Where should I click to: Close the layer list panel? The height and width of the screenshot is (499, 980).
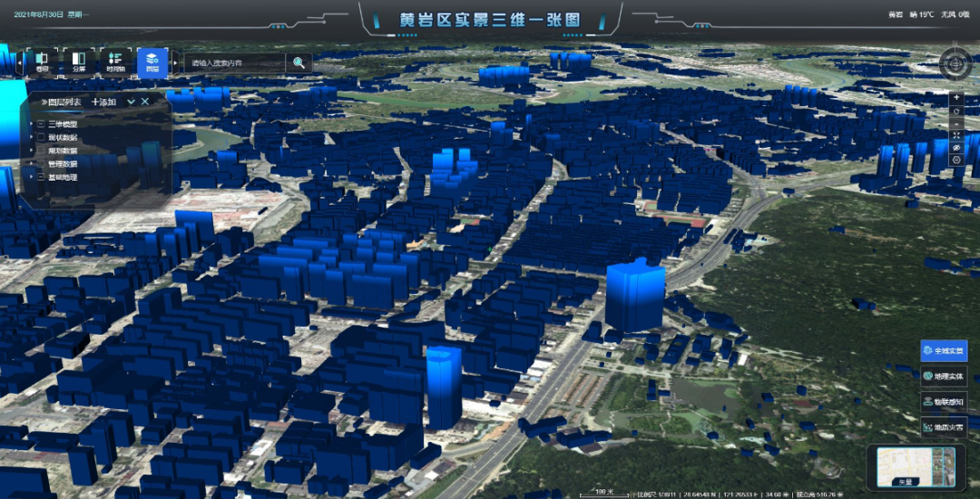click(145, 102)
